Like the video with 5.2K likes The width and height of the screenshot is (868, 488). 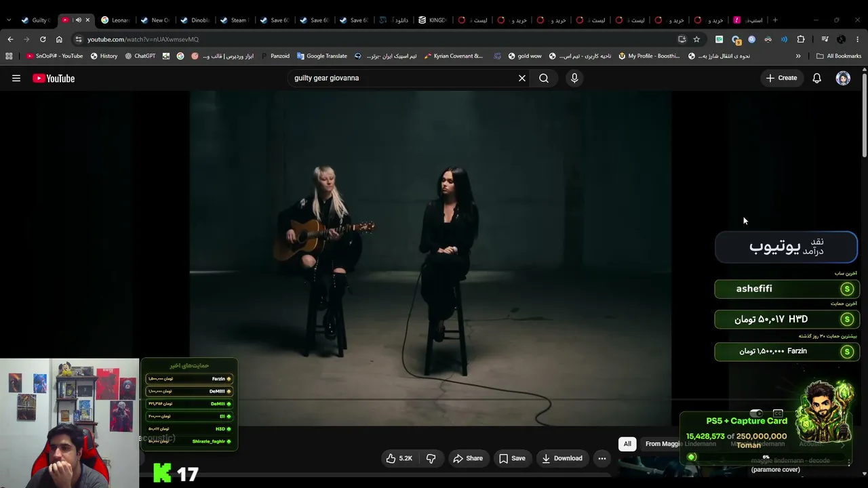tap(399, 458)
